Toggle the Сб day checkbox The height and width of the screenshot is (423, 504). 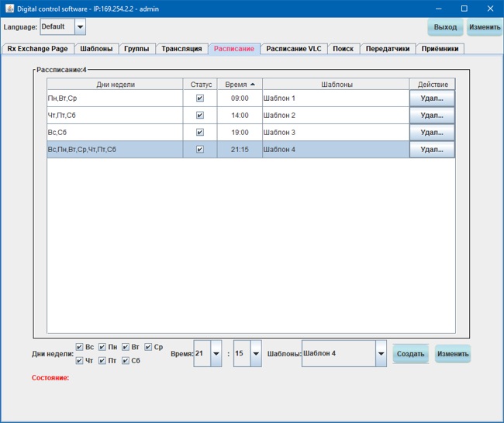tap(126, 361)
